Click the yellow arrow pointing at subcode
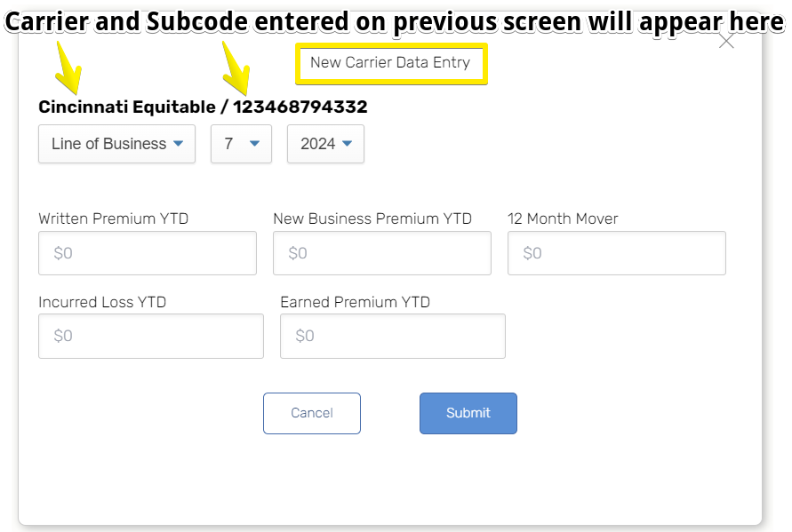The width and height of the screenshot is (792, 532). pyautogui.click(x=236, y=68)
